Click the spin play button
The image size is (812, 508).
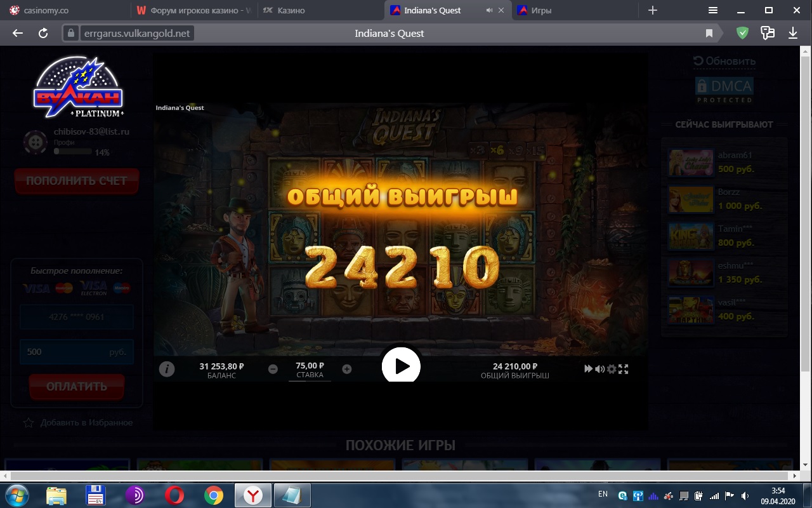click(401, 366)
